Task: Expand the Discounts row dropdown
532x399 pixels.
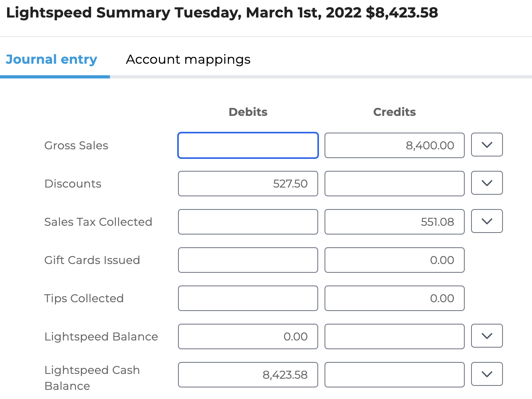Action: (x=487, y=183)
